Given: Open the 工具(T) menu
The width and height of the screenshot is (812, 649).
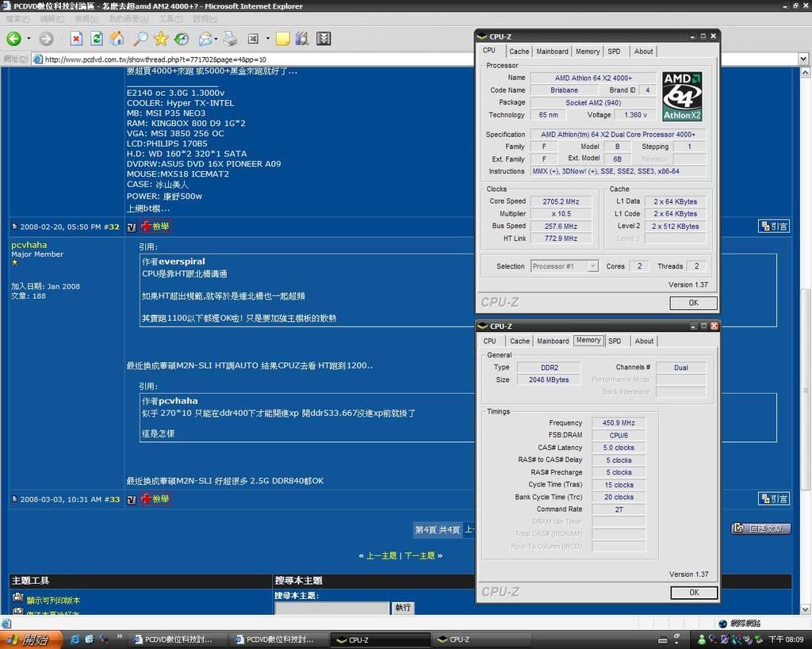Looking at the screenshot, I should tap(170, 19).
